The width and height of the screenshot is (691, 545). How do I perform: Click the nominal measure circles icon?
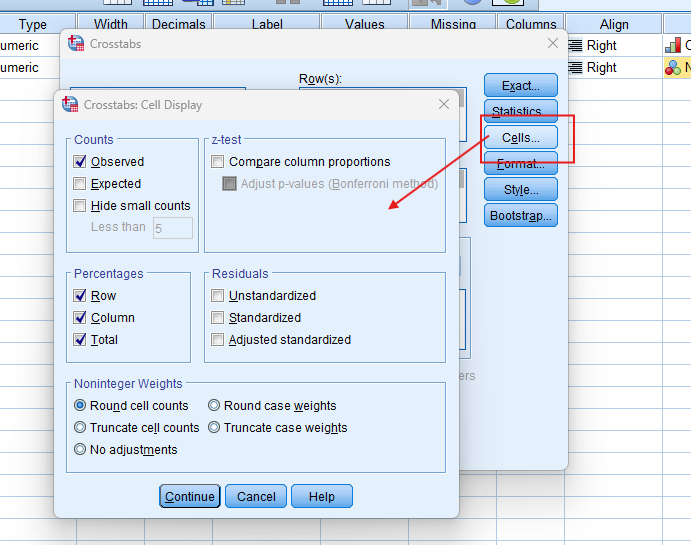673,68
